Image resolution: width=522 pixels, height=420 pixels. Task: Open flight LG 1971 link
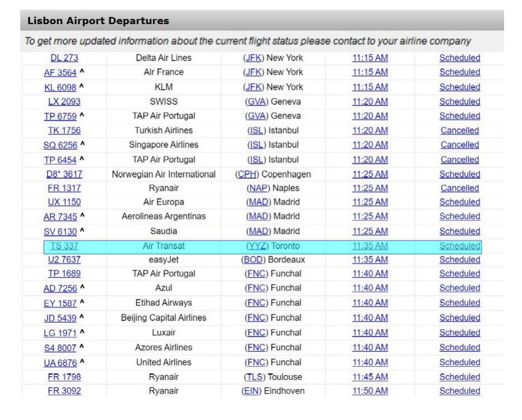pos(60,333)
